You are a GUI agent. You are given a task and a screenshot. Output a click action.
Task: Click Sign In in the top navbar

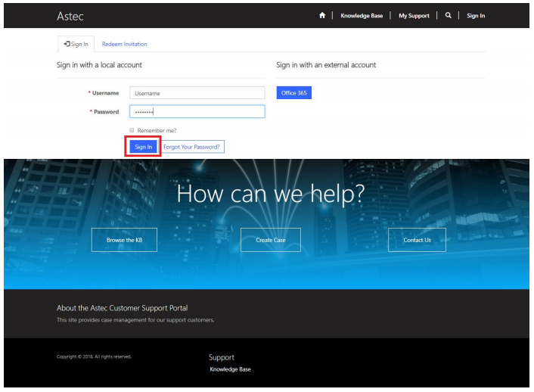(x=476, y=16)
